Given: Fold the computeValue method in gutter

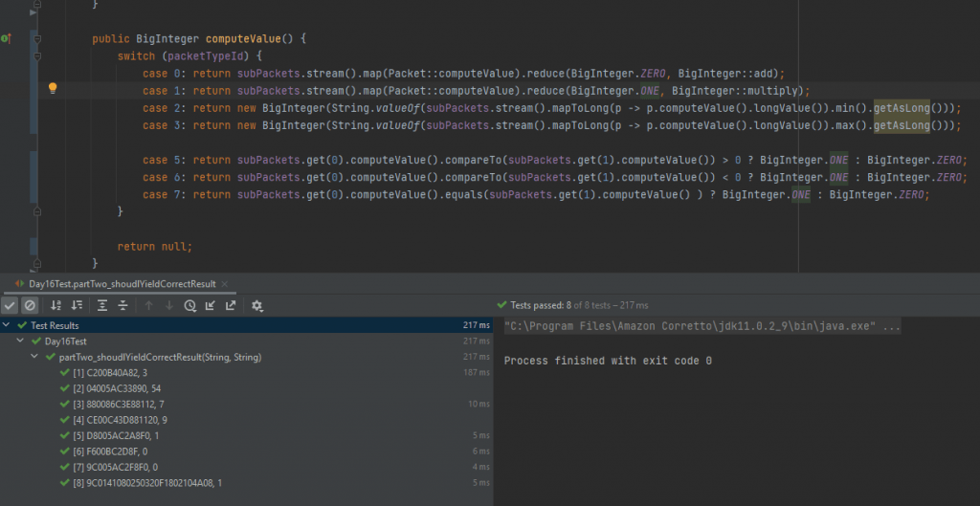Looking at the screenshot, I should click(36, 39).
